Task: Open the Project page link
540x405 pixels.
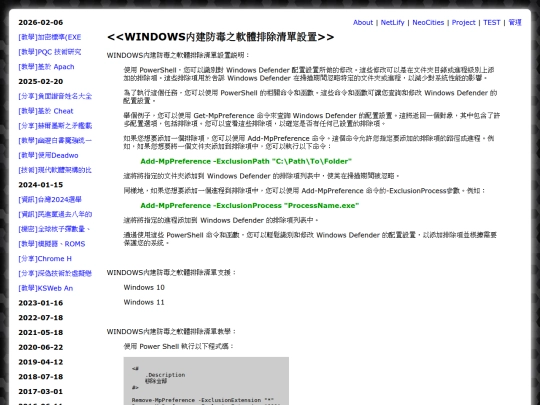Action: [x=464, y=22]
